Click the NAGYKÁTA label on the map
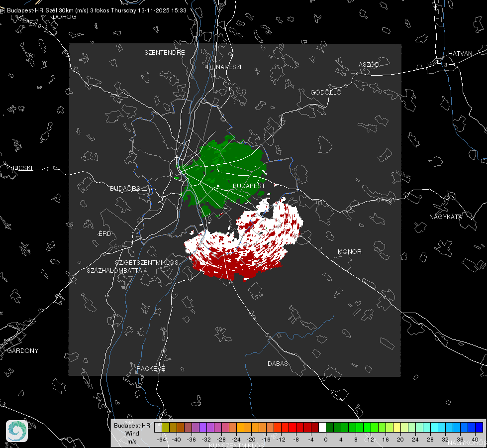The height and width of the screenshot is (448, 487). tap(445, 217)
